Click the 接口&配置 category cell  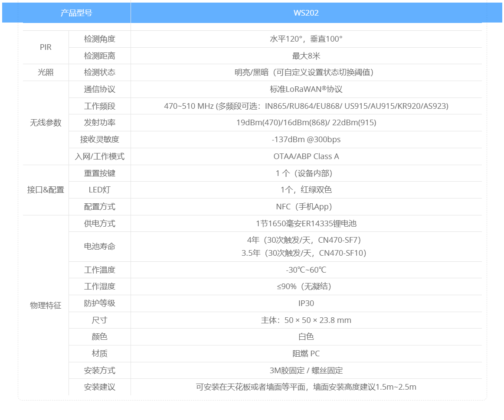tap(46, 190)
